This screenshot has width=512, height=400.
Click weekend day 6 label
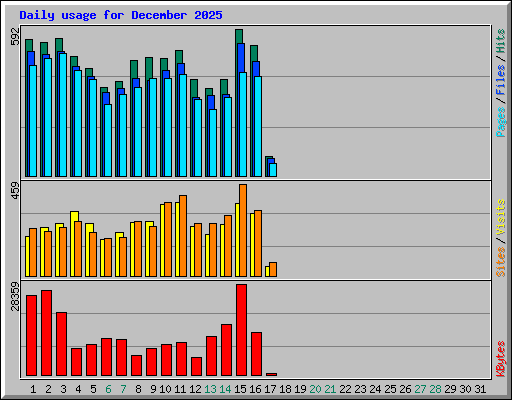click(108, 389)
